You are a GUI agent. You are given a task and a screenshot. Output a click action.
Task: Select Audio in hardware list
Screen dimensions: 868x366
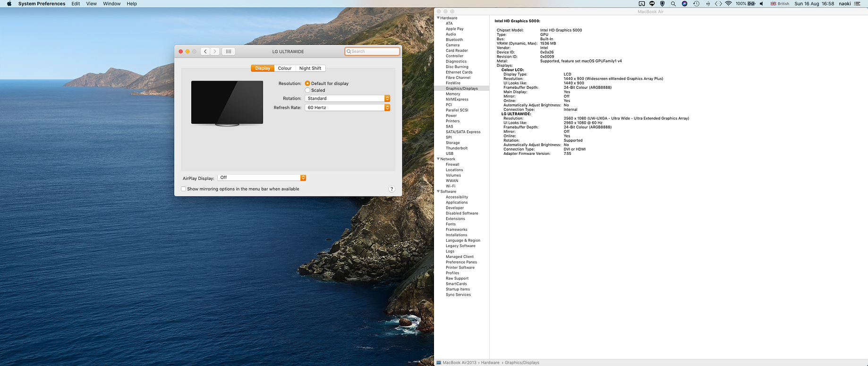pos(451,34)
